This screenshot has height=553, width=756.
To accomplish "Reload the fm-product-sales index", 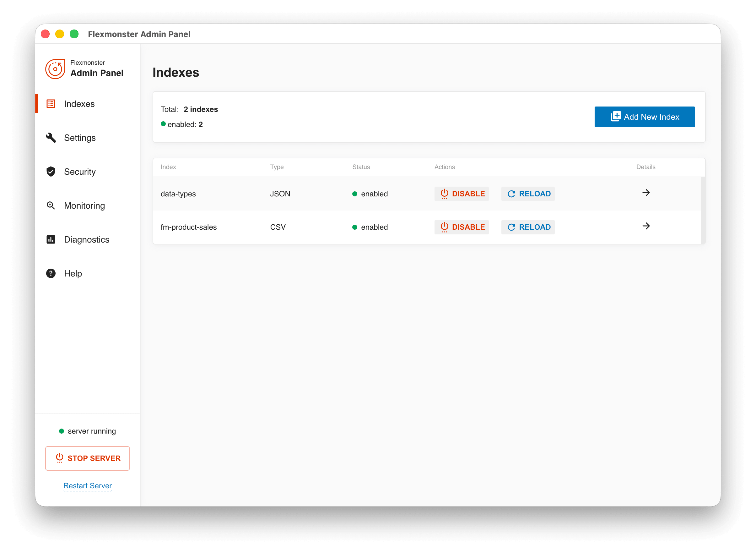I will point(528,227).
